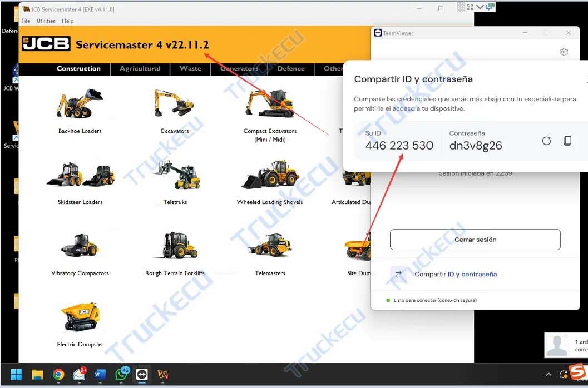
Task: Refresh the TeamViewer password
Action: [x=546, y=141]
